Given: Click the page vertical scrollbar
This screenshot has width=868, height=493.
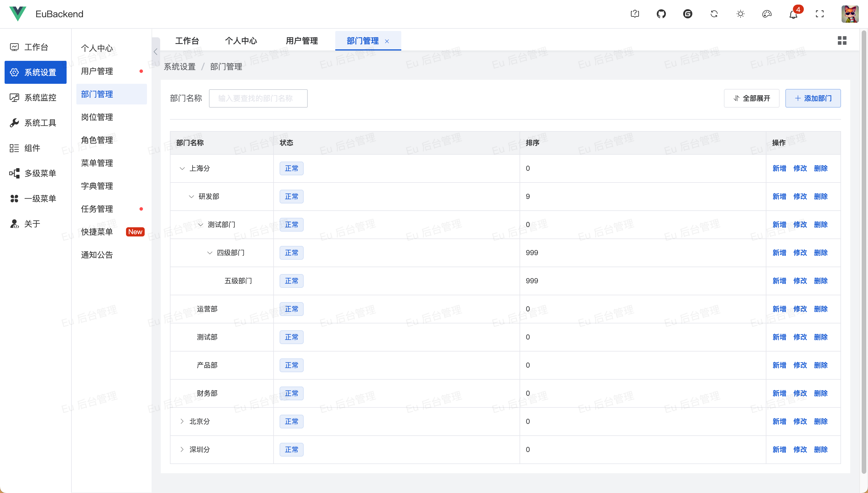Looking at the screenshot, I should (864, 252).
